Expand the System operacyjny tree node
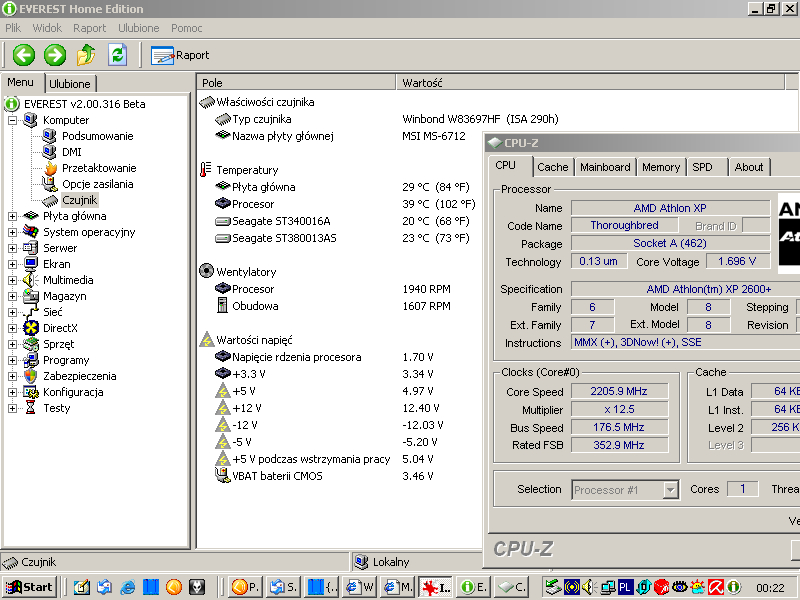 (x=13, y=232)
